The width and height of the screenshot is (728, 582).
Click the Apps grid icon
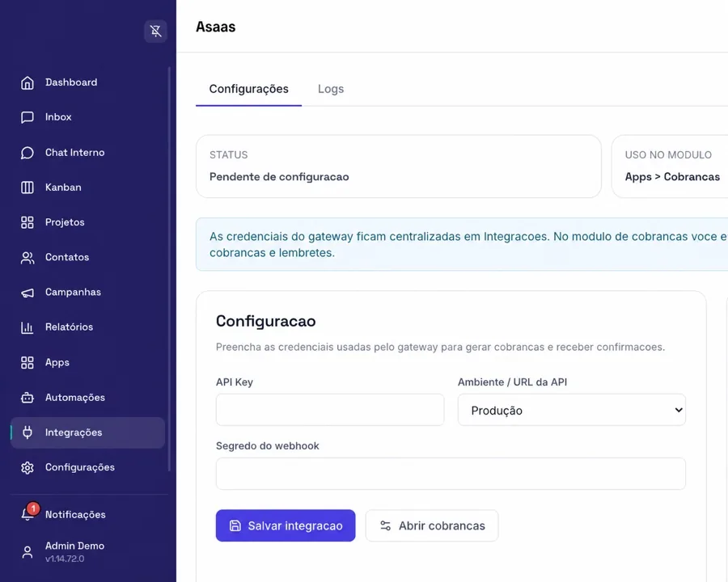click(x=28, y=362)
